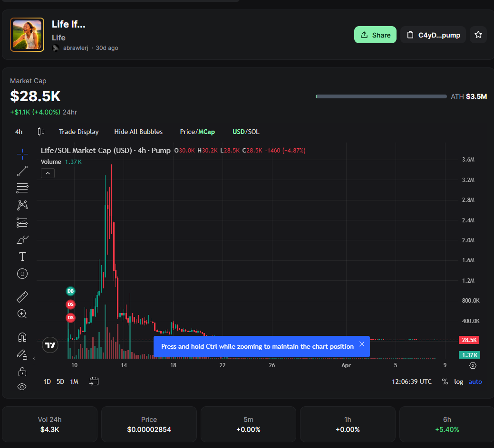Click the green Share button
494x448 pixels.
[x=375, y=35]
